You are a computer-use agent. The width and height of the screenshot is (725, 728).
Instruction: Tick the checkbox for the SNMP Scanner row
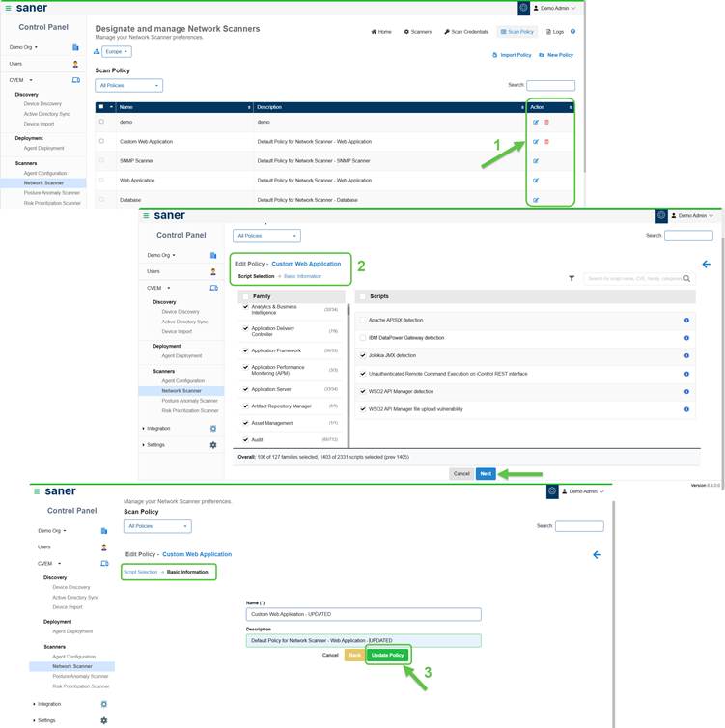pos(101,160)
